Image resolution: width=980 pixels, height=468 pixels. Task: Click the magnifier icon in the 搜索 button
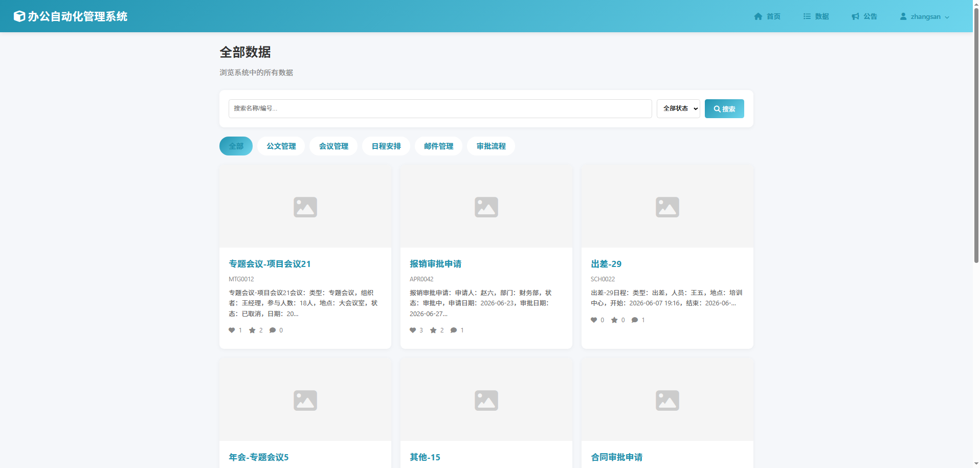tap(717, 109)
